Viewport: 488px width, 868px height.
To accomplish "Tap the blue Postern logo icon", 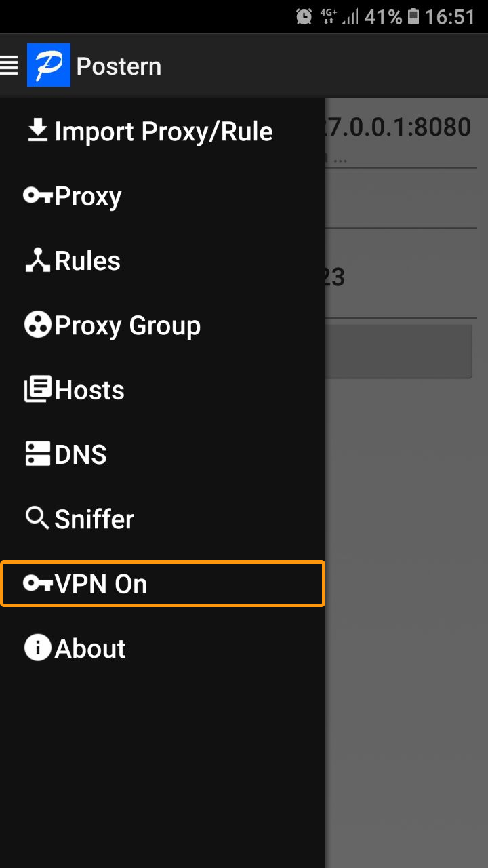I will [49, 65].
